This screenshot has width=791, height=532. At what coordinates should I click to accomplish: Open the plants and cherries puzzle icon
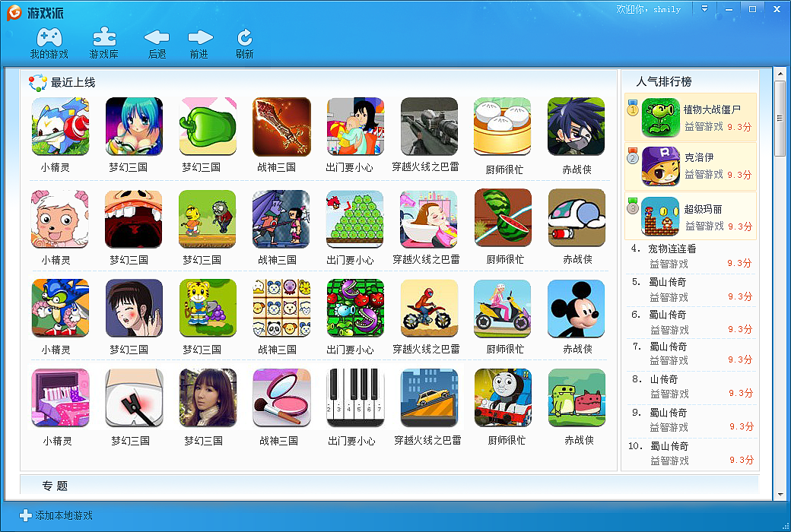tap(355, 308)
